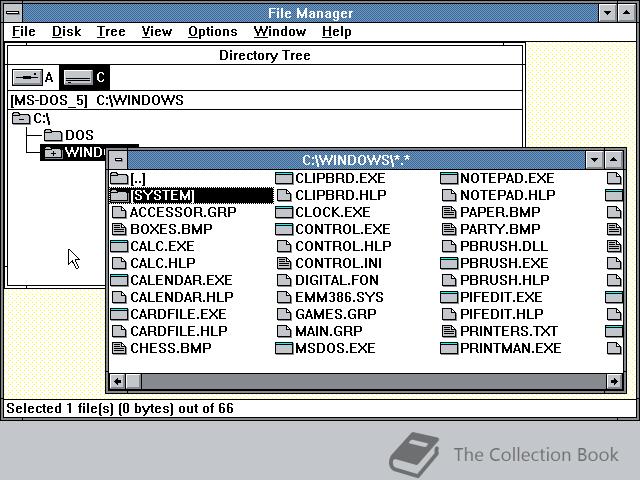The width and height of the screenshot is (640, 480).
Task: Open the View menu
Action: (x=157, y=31)
